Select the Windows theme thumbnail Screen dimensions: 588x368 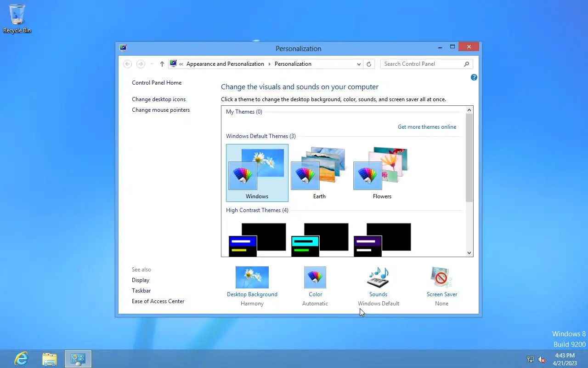(x=257, y=172)
